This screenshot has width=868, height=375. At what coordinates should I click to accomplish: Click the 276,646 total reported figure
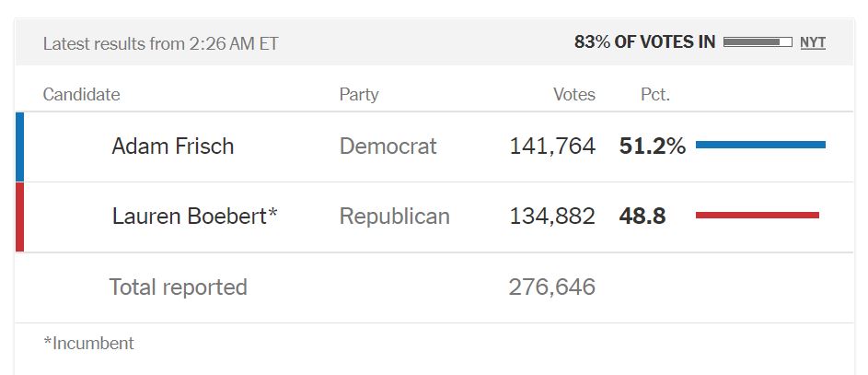551,287
